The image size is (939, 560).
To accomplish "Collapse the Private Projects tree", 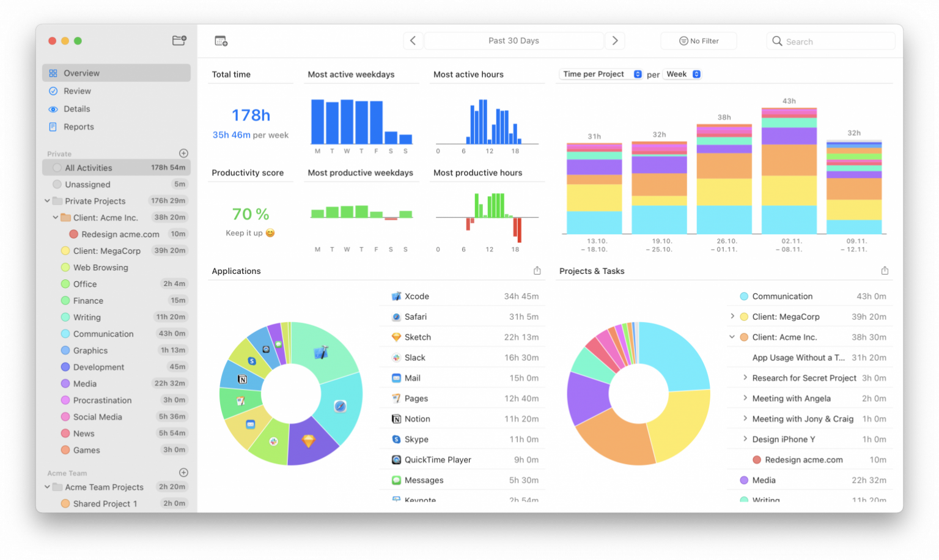I will tap(47, 201).
